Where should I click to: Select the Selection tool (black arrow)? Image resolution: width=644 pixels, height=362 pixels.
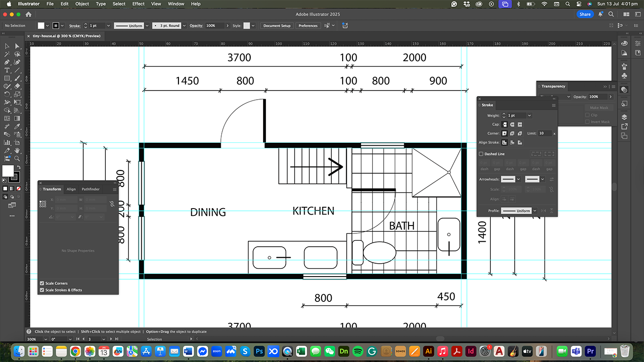click(x=7, y=46)
